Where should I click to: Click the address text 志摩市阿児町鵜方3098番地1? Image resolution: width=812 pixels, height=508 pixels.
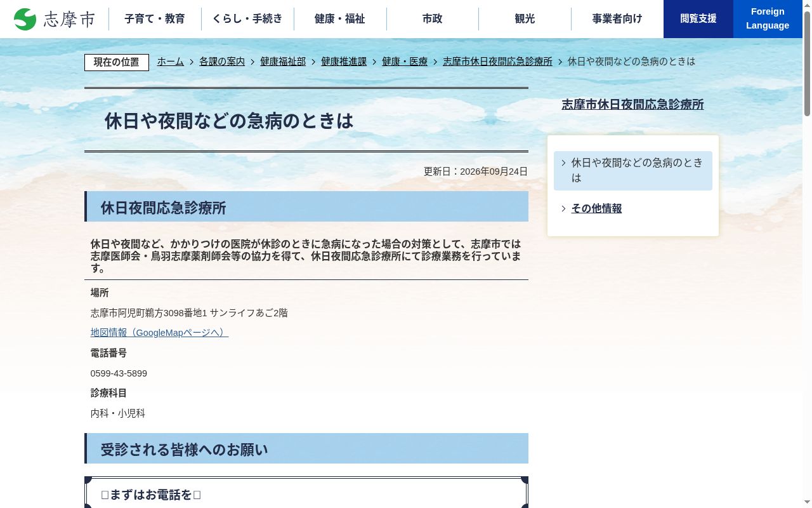pos(149,313)
